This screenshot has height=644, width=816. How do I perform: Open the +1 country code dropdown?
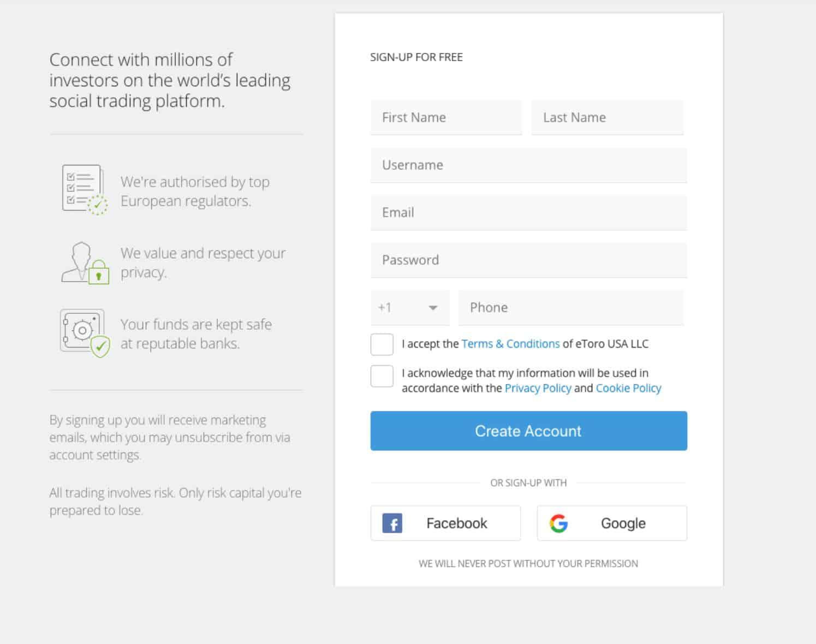click(410, 308)
